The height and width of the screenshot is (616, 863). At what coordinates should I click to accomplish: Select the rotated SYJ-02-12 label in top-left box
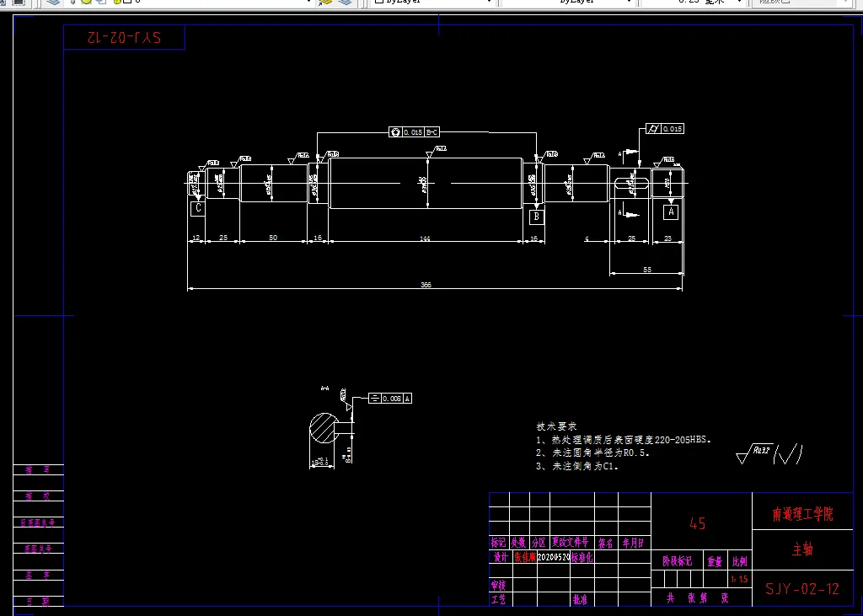[125, 37]
